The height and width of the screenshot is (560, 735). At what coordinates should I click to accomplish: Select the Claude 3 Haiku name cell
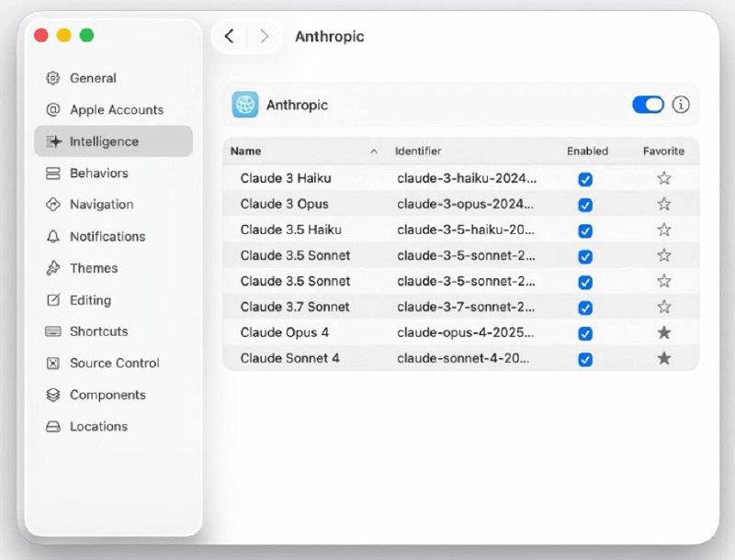tap(286, 178)
